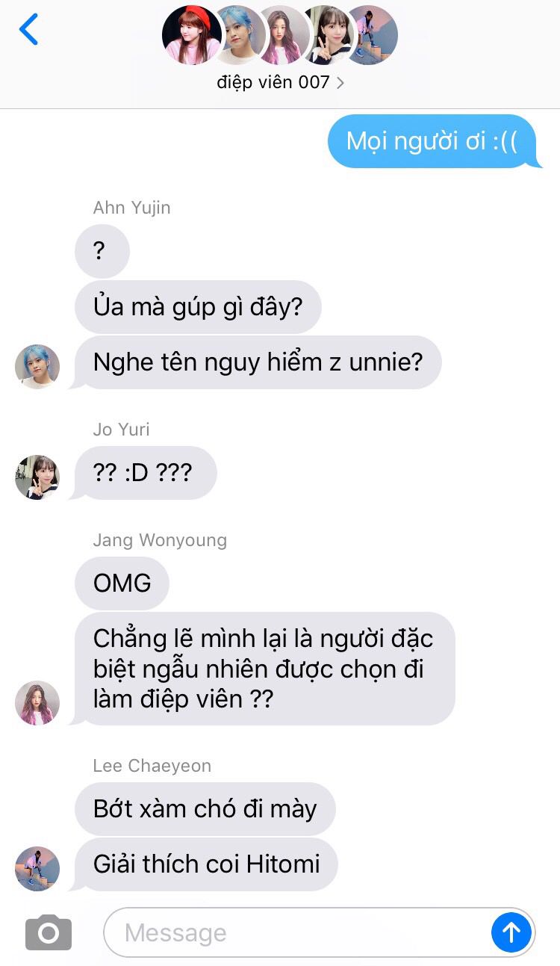This screenshot has height=966, width=560.
Task: Tap the Message text input field
Action: click(320, 932)
